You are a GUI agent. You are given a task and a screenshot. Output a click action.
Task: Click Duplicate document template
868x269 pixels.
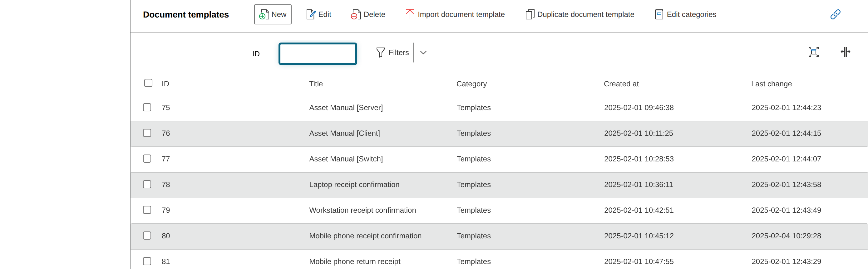pos(579,14)
